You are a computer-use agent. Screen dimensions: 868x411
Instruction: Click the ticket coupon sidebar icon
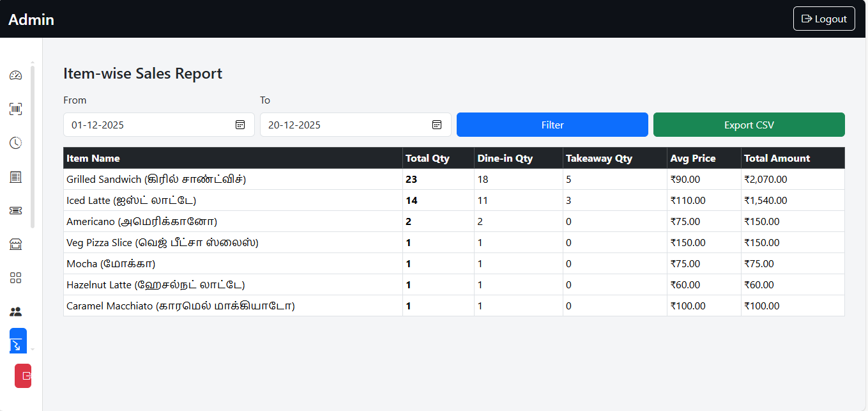pyautogui.click(x=16, y=210)
